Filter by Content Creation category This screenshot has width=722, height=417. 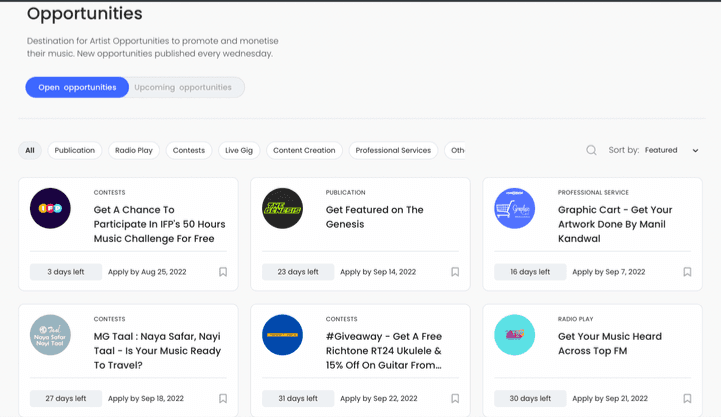click(x=304, y=151)
